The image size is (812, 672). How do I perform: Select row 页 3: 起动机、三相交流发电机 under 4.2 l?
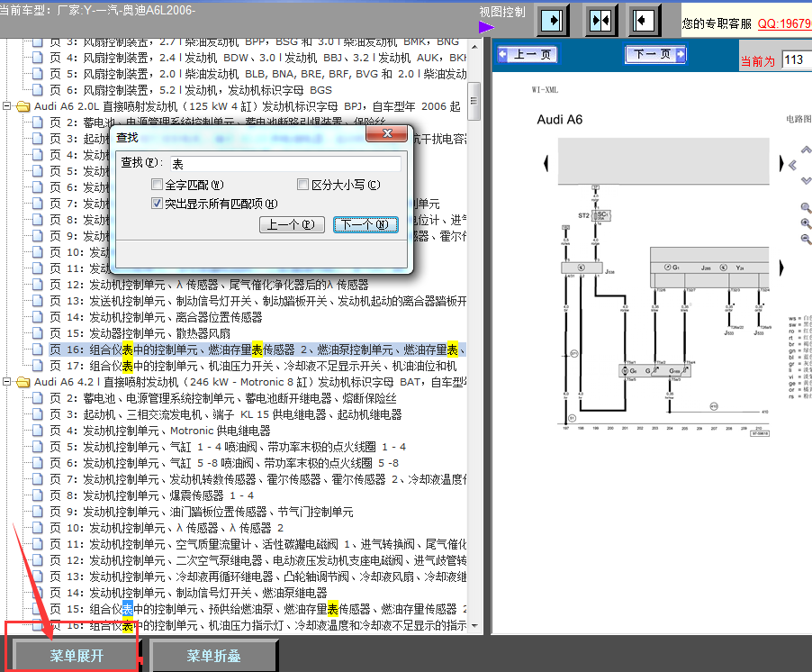pyautogui.click(x=226, y=414)
